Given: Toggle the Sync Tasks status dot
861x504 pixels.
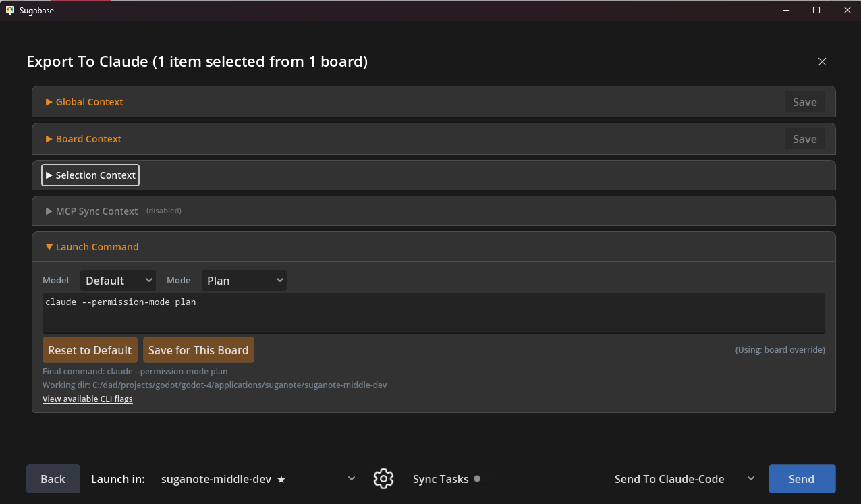Looking at the screenshot, I should click(x=477, y=479).
